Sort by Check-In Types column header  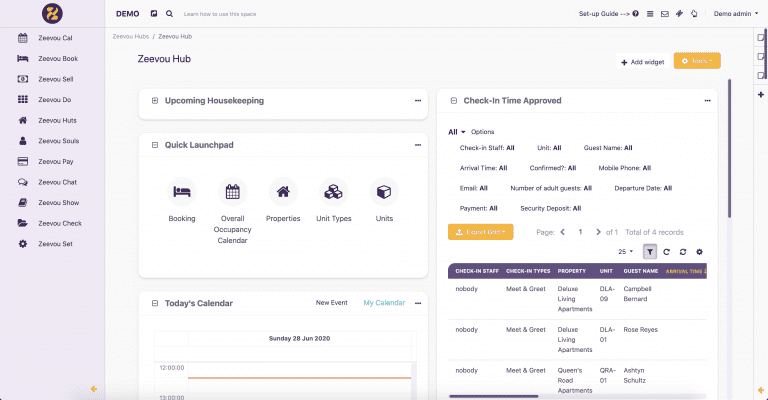click(x=528, y=271)
